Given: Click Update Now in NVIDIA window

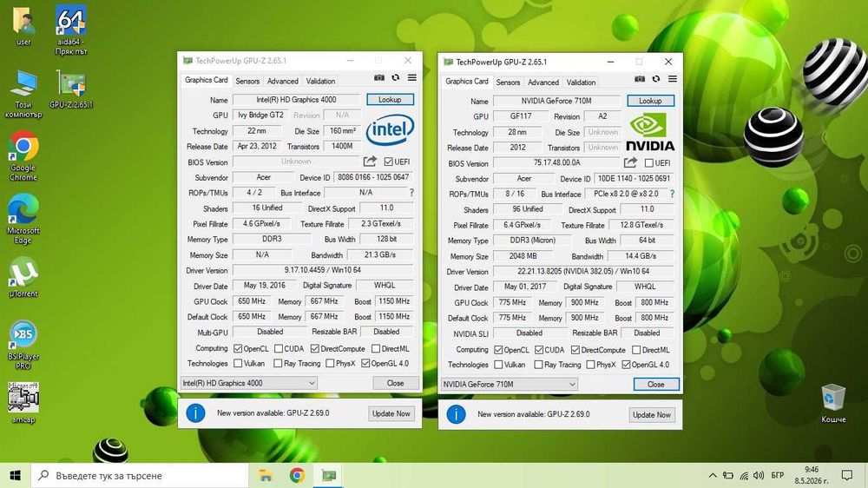Looking at the screenshot, I should (652, 414).
